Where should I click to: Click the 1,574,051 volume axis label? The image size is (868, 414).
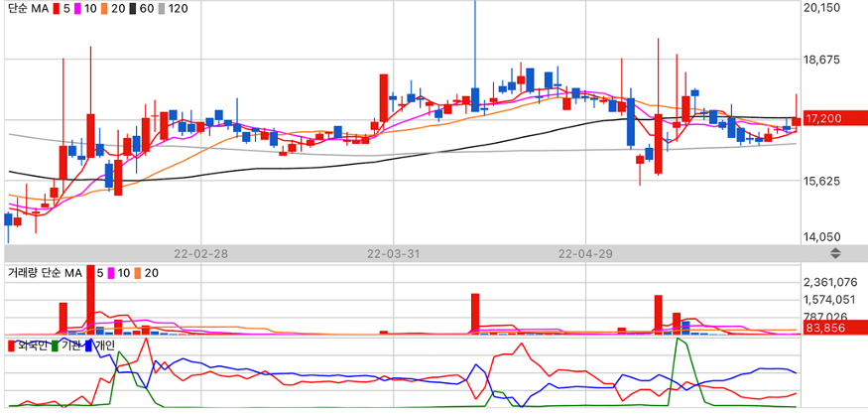pyautogui.click(x=830, y=300)
